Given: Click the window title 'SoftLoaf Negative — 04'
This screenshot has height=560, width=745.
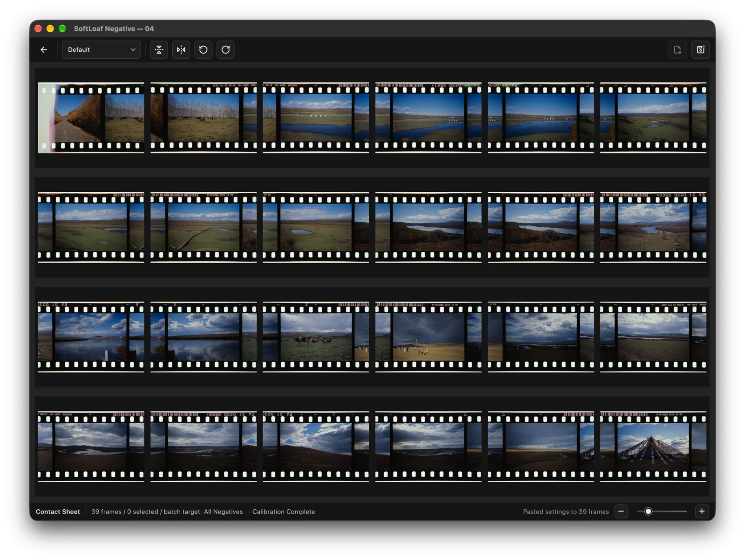Looking at the screenshot, I should tap(114, 29).
